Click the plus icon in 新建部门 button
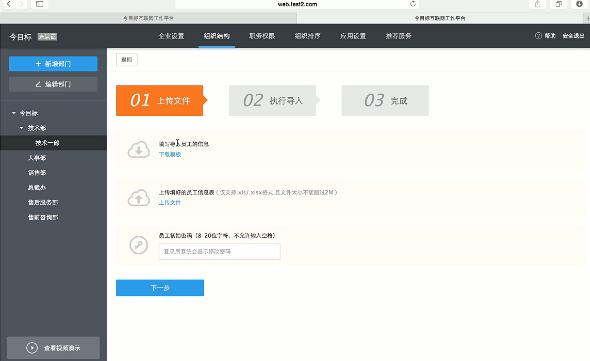This screenshot has width=590, height=361. click(x=38, y=64)
